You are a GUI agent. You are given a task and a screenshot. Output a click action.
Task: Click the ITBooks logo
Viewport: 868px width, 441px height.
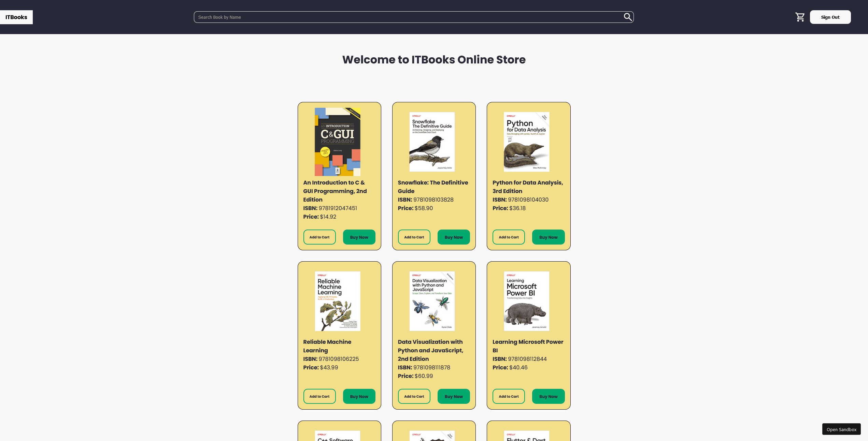pyautogui.click(x=16, y=17)
